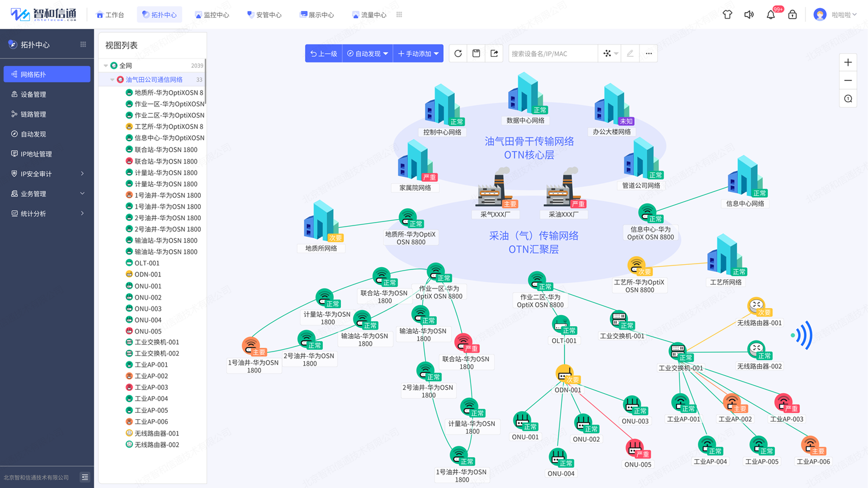The height and width of the screenshot is (488, 868).
Task: Click the layout mode icon beside the search box
Action: pyautogui.click(x=607, y=53)
